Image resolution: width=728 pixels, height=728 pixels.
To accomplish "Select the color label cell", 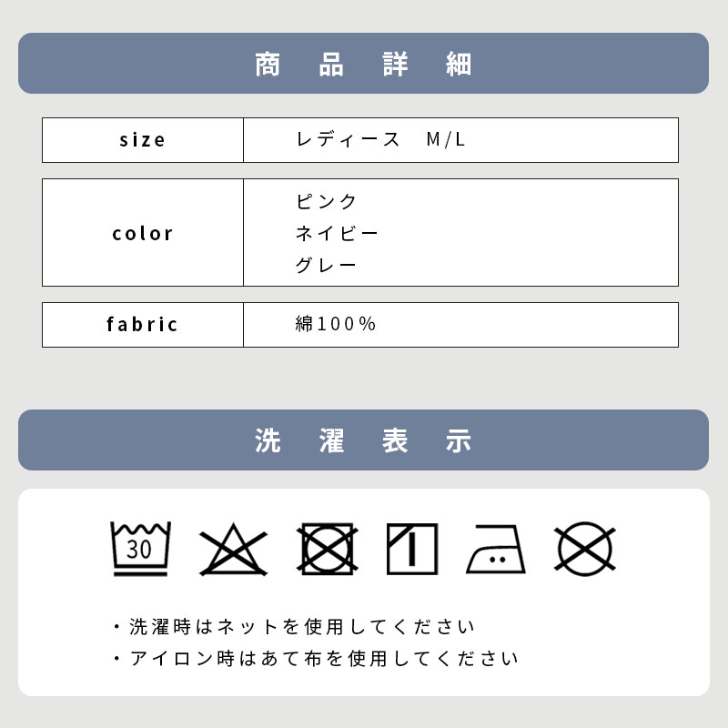I will coord(143,233).
